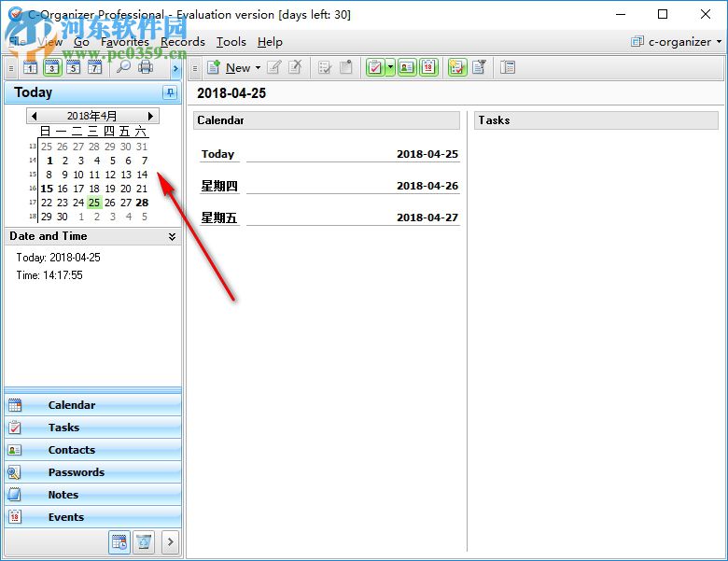Image resolution: width=728 pixels, height=561 pixels.
Task: Click the grey sticky note toolbar icon
Action: (x=346, y=67)
